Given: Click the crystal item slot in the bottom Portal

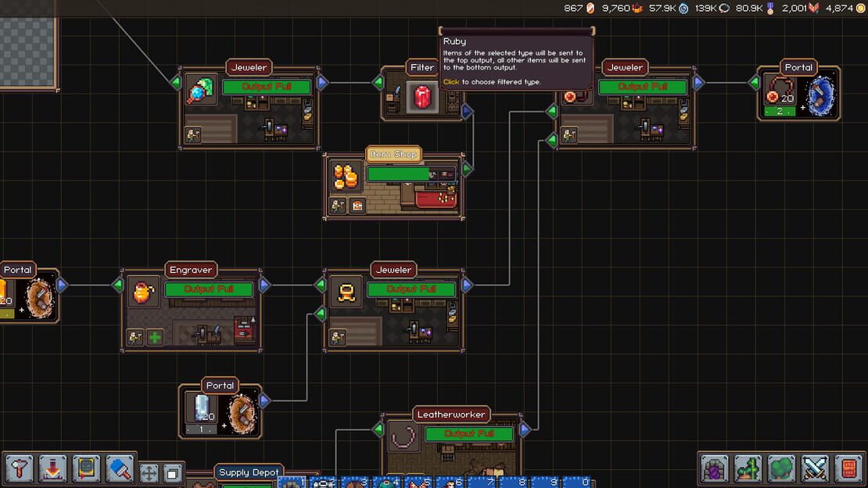Looking at the screenshot, I should [x=202, y=407].
